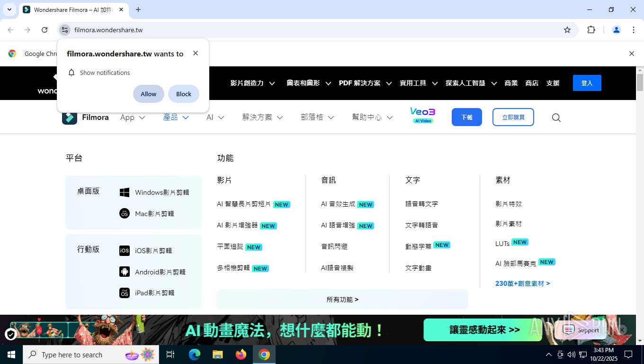Viewport: 644px width, 364px height.
Task: Open 語音轉文字 link
Action: tap(421, 204)
